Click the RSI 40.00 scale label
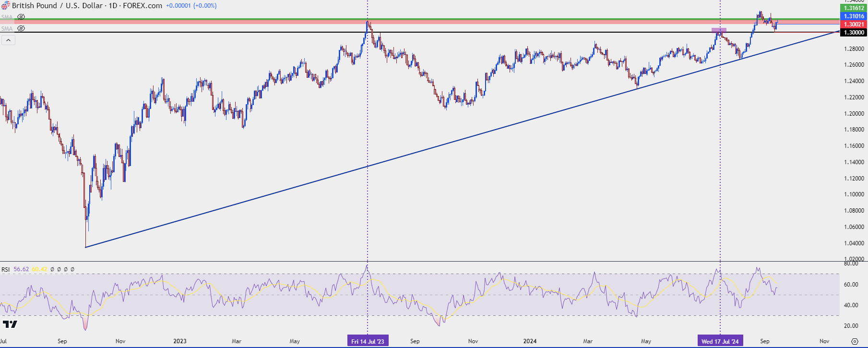Screen dimensions: 868x348 [x=851, y=305]
